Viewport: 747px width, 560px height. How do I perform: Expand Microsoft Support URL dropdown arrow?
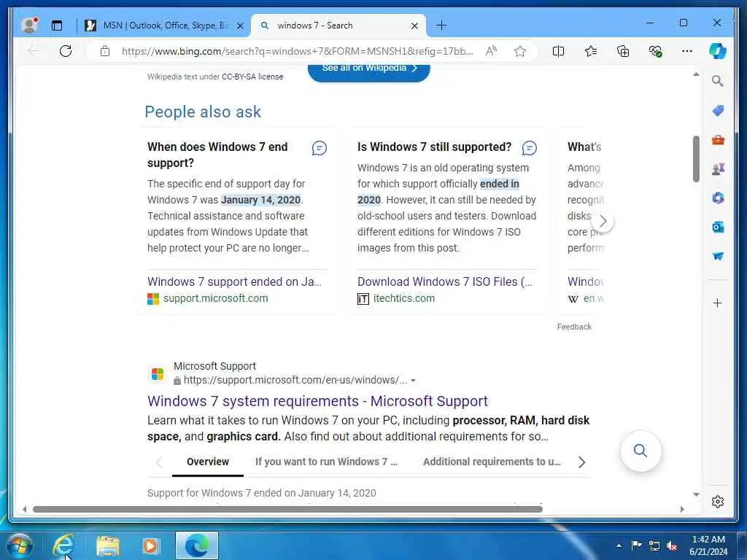tap(413, 381)
